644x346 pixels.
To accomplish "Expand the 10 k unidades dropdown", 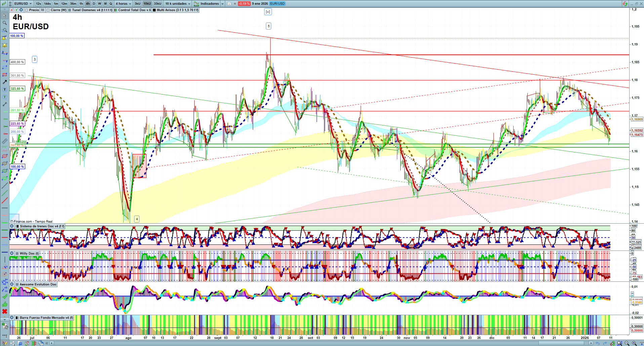I will click(177, 4).
